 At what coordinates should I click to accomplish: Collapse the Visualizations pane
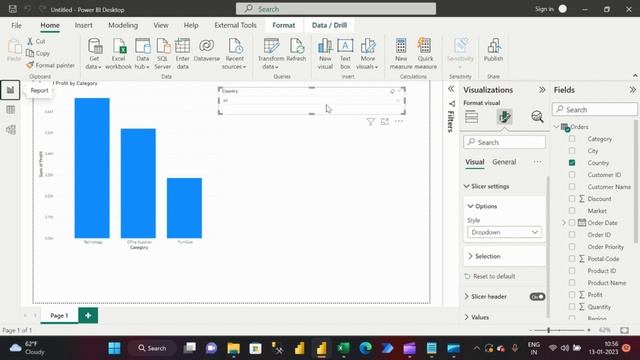(x=542, y=90)
